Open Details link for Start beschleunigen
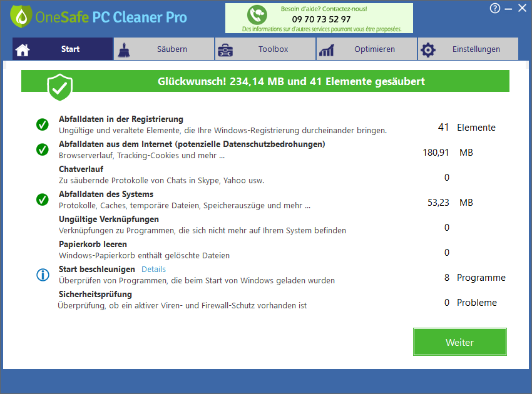The image size is (532, 394). (x=153, y=269)
